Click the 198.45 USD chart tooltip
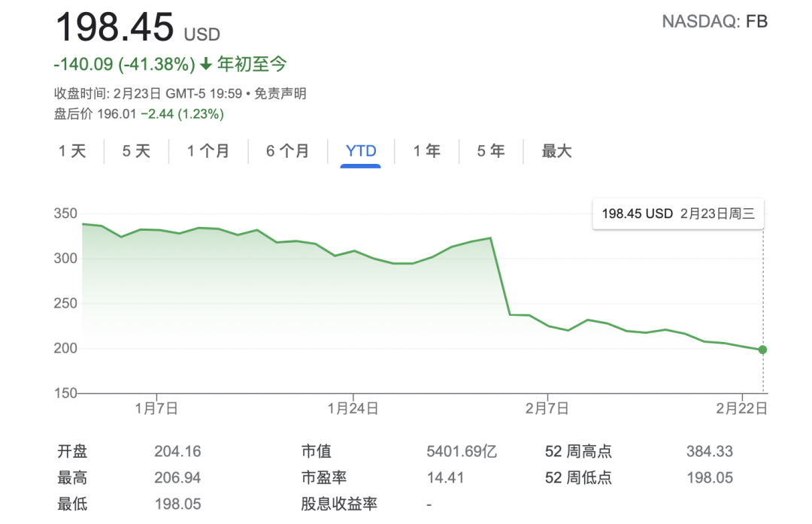 click(677, 214)
